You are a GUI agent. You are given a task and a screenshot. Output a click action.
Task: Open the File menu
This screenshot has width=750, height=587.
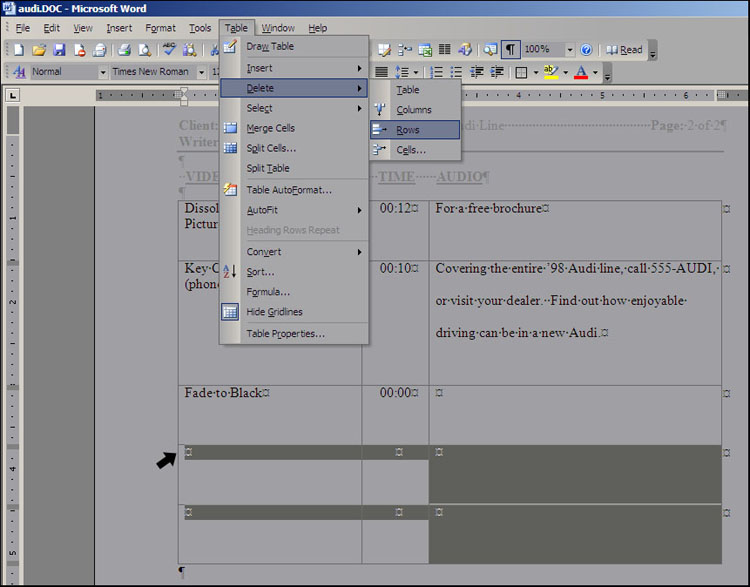pos(23,28)
